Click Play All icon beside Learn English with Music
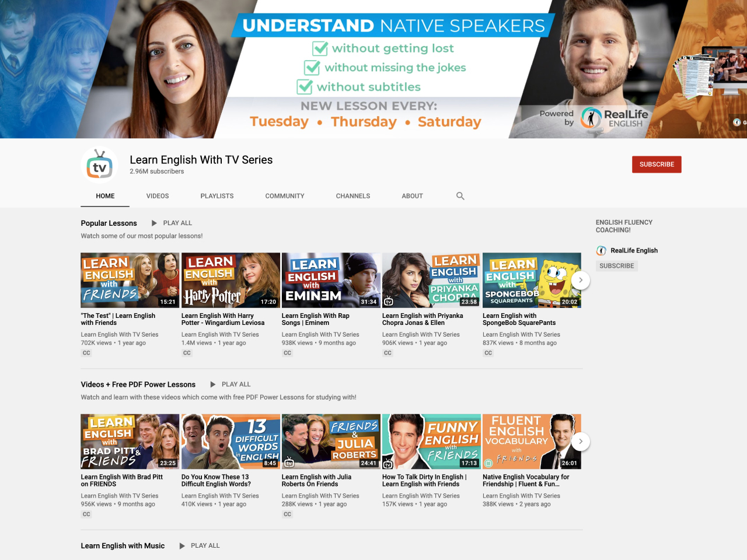The image size is (747, 560). pyautogui.click(x=182, y=546)
